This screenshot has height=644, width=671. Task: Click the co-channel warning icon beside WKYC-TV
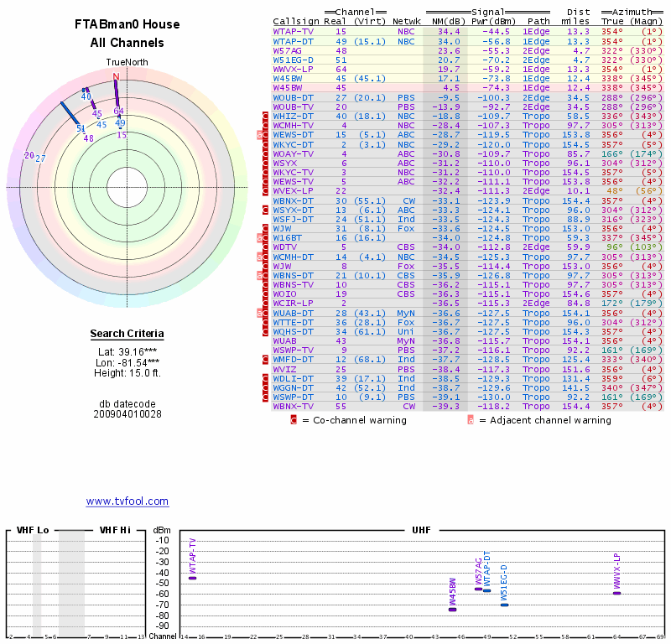265,173
